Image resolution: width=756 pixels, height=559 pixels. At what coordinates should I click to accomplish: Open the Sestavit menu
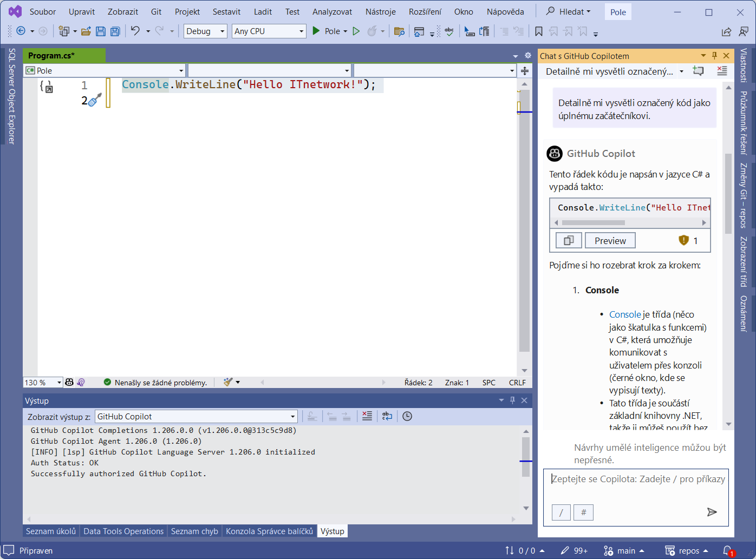[x=226, y=11]
